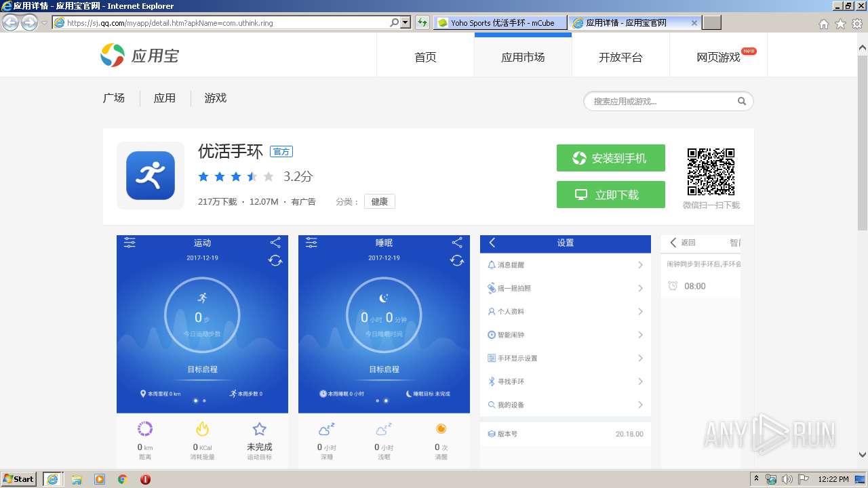Click the 3.2分 rating score
The height and width of the screenshot is (488, 868).
coord(298,177)
